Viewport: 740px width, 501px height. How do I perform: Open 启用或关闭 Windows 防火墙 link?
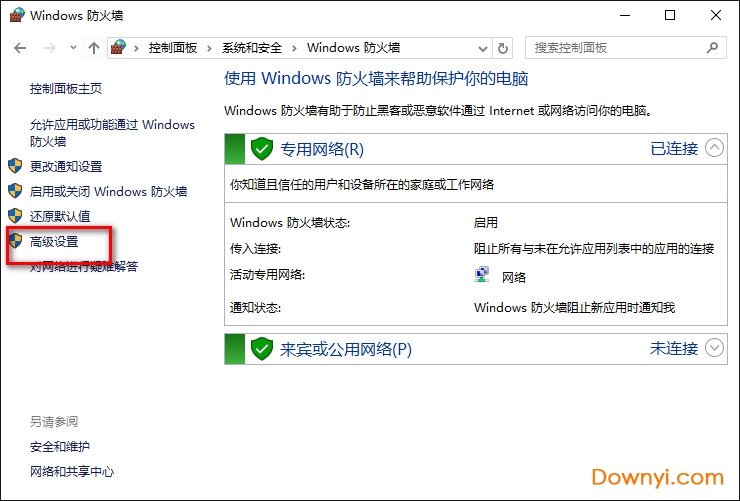[x=108, y=191]
